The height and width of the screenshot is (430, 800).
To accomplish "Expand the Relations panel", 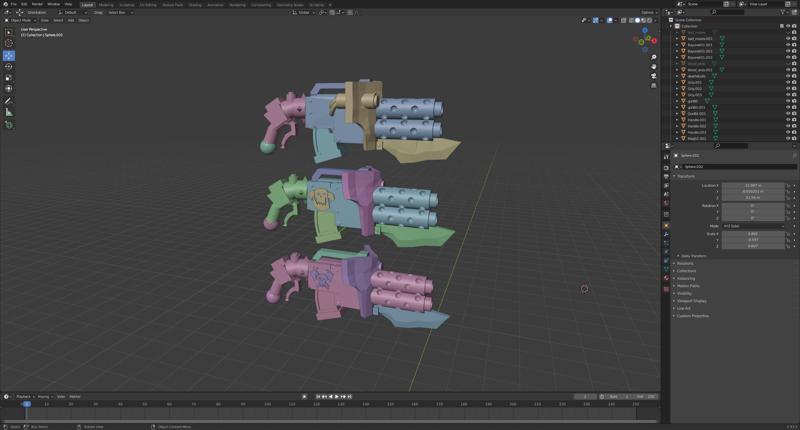I will tap(684, 264).
